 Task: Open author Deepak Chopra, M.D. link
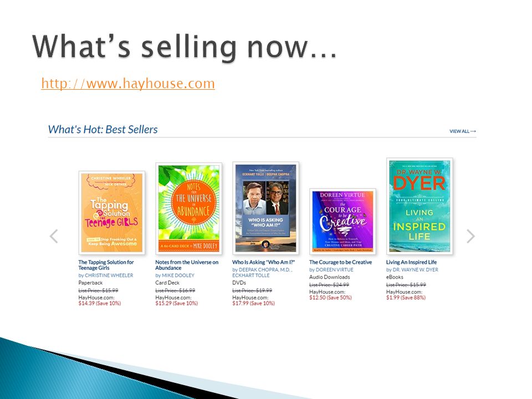coord(265,270)
